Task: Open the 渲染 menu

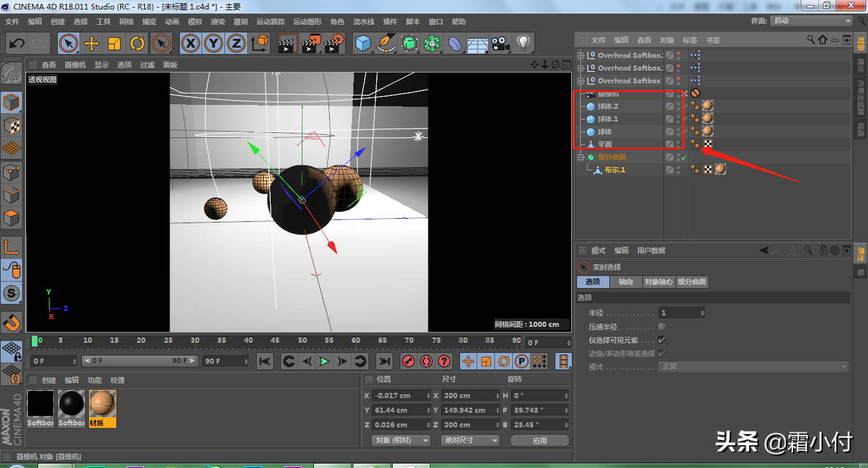Action: click(x=218, y=22)
